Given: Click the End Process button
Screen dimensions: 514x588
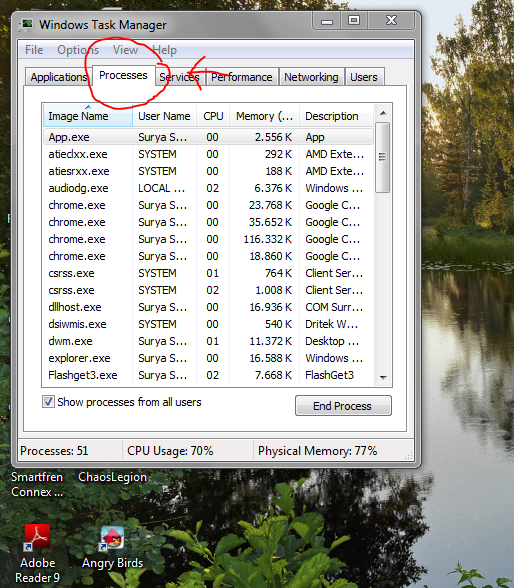Looking at the screenshot, I should [x=343, y=406].
